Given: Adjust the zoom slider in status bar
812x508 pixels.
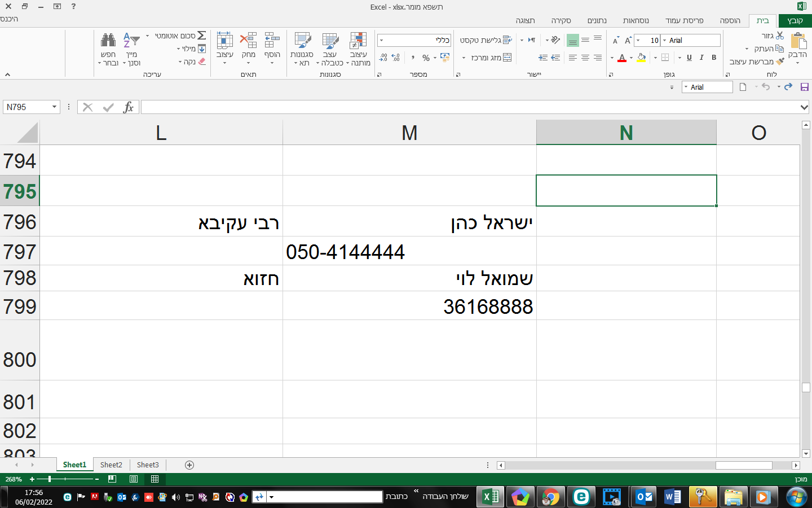Looking at the screenshot, I should click(50, 479).
